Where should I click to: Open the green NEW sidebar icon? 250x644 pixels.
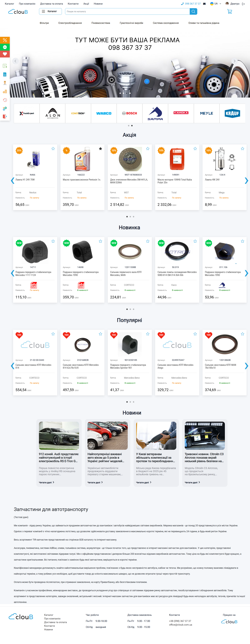tap(5, 47)
